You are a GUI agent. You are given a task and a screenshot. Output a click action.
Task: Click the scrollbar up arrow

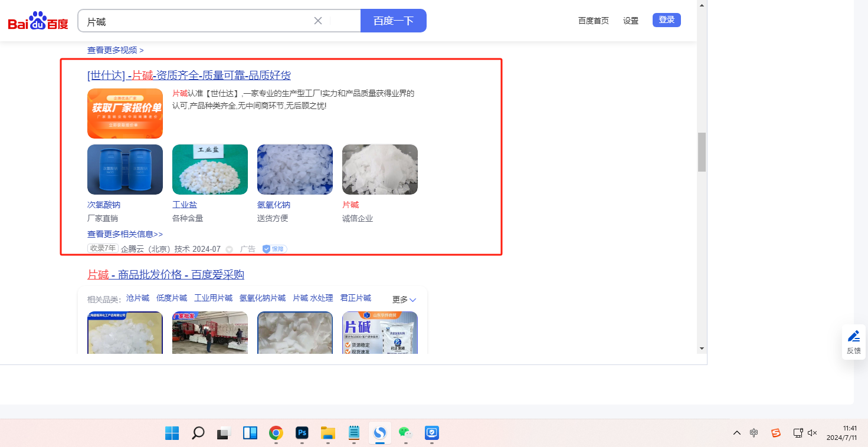point(702,5)
